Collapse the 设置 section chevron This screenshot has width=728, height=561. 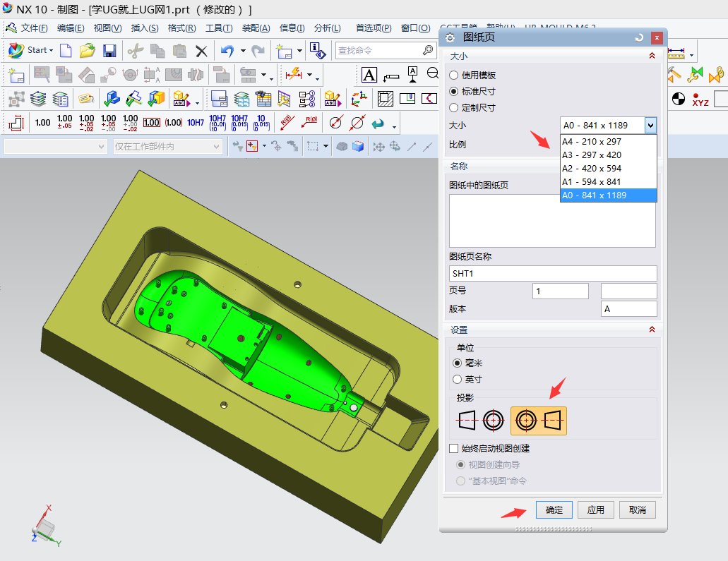[652, 330]
